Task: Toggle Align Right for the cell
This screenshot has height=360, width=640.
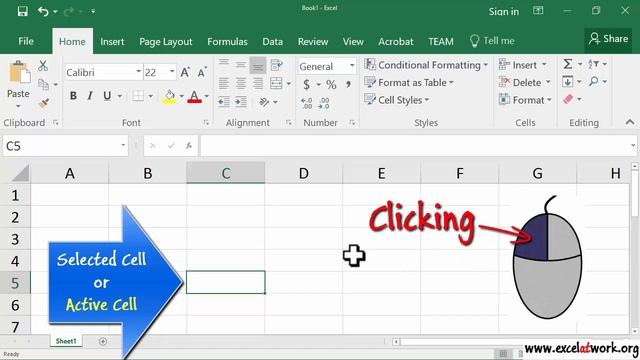Action: click(258, 83)
